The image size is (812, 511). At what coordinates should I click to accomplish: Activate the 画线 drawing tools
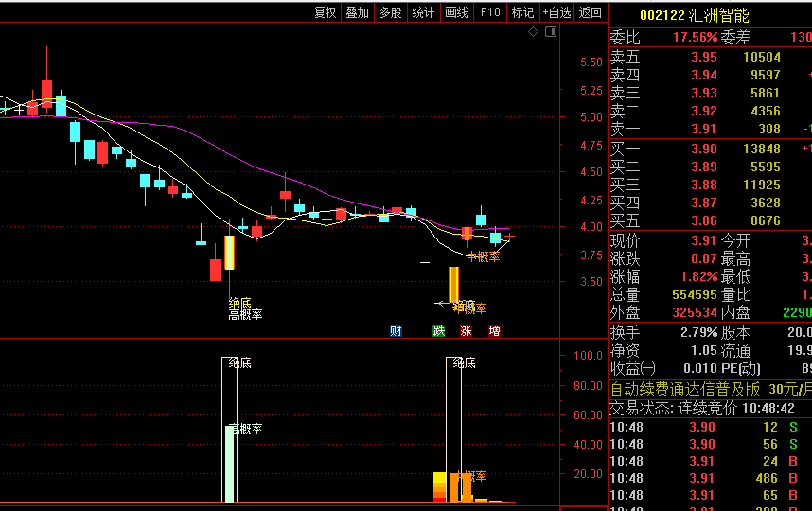(x=456, y=12)
